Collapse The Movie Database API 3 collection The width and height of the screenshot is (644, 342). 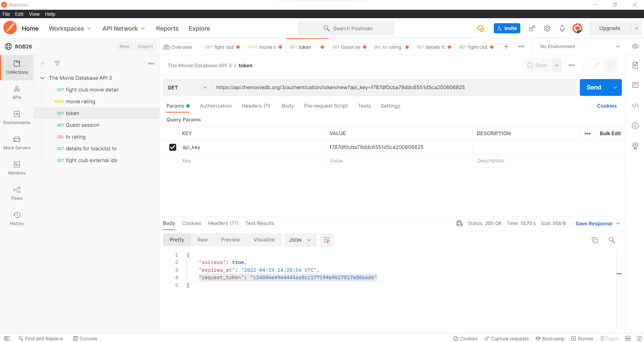tap(42, 78)
